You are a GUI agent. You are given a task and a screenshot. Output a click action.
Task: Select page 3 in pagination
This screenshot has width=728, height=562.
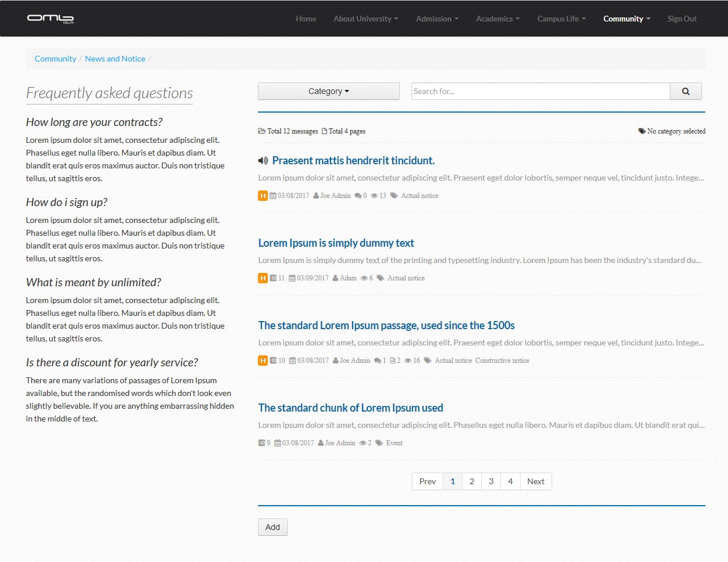(491, 481)
